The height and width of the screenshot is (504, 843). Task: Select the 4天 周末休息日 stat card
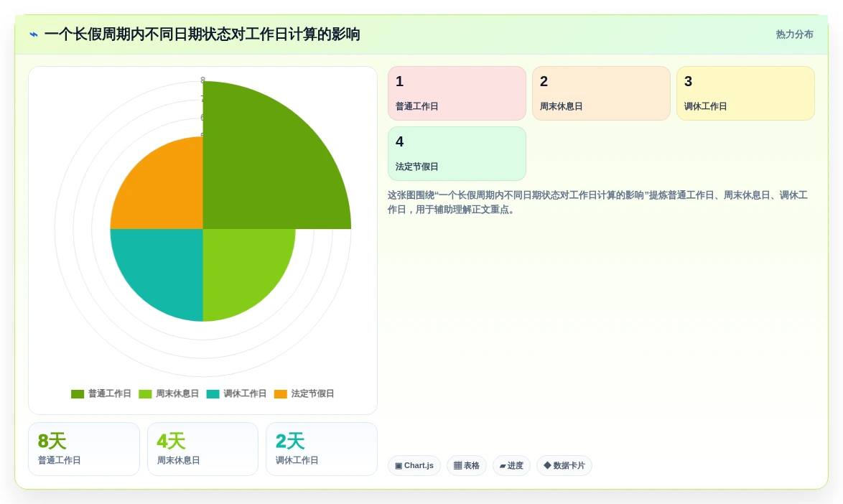point(202,449)
